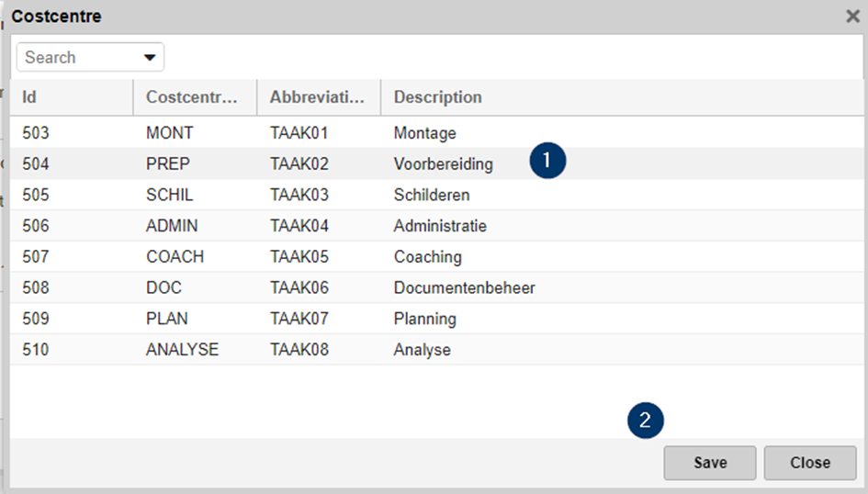The image size is (868, 494).
Task: Choose the Planning row
Action: (x=424, y=320)
